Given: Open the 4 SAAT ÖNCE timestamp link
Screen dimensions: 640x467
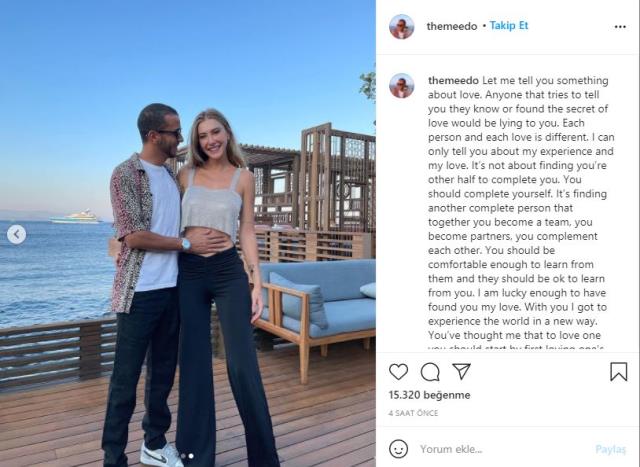Looking at the screenshot, I should coord(415,412).
